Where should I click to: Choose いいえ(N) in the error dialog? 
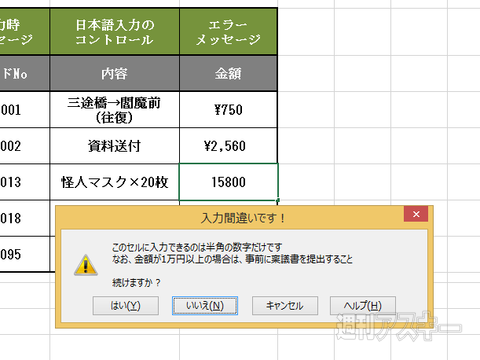coord(205,306)
